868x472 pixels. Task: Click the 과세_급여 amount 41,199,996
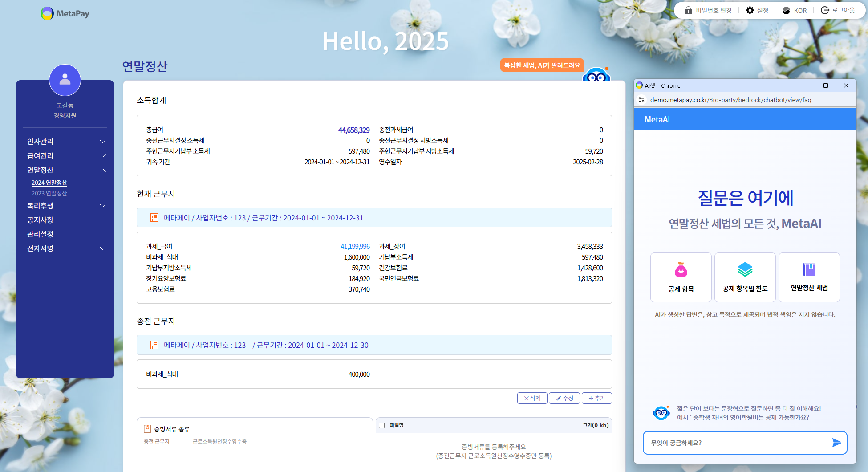(x=355, y=247)
